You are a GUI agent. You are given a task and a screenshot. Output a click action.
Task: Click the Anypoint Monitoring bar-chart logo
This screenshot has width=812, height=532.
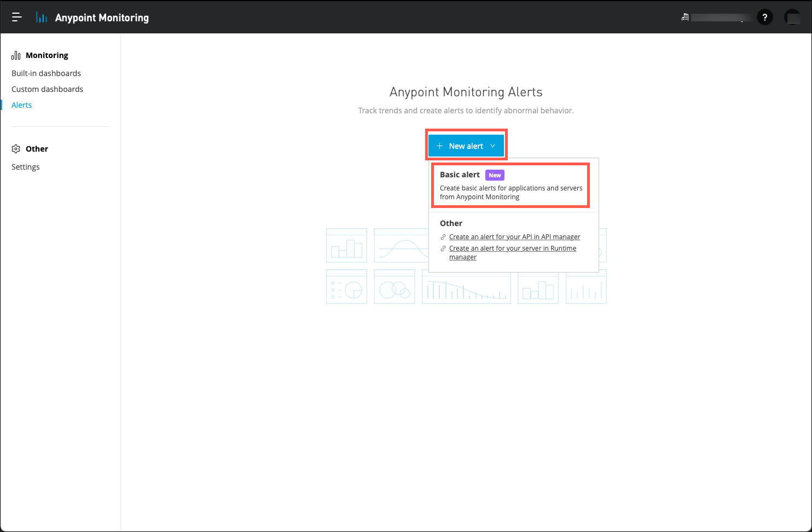(x=42, y=18)
